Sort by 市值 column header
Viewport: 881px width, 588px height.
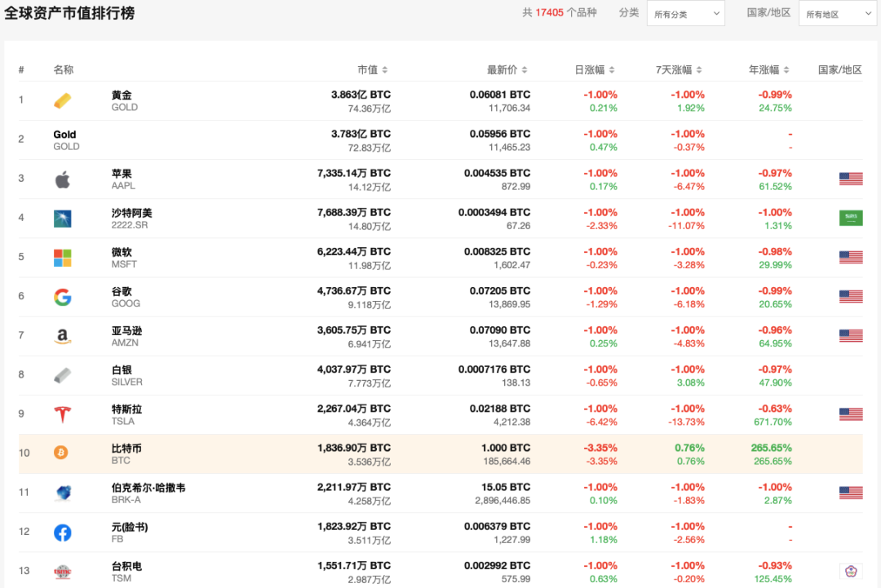tap(372, 70)
